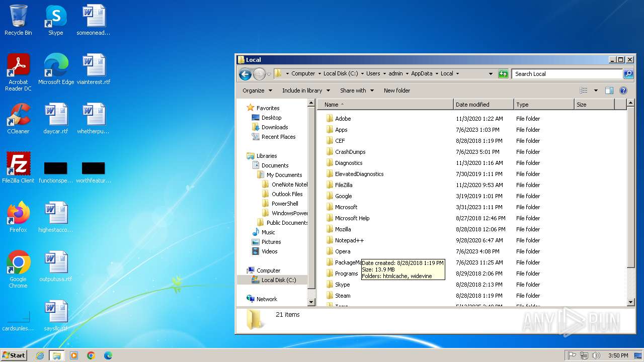Open Chrome from the taskbar
This screenshot has height=362, width=644.
coord(91,355)
